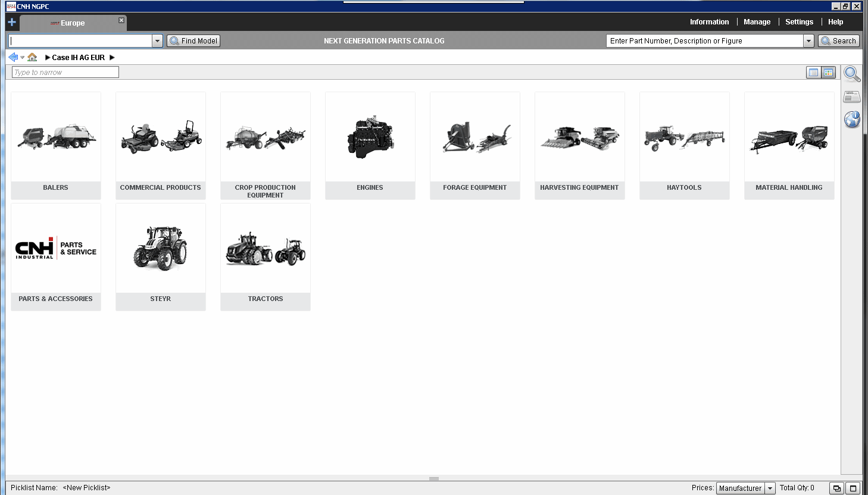Image resolution: width=868 pixels, height=495 pixels.
Task: Open the Parts & Accessories category
Action: 56,257
